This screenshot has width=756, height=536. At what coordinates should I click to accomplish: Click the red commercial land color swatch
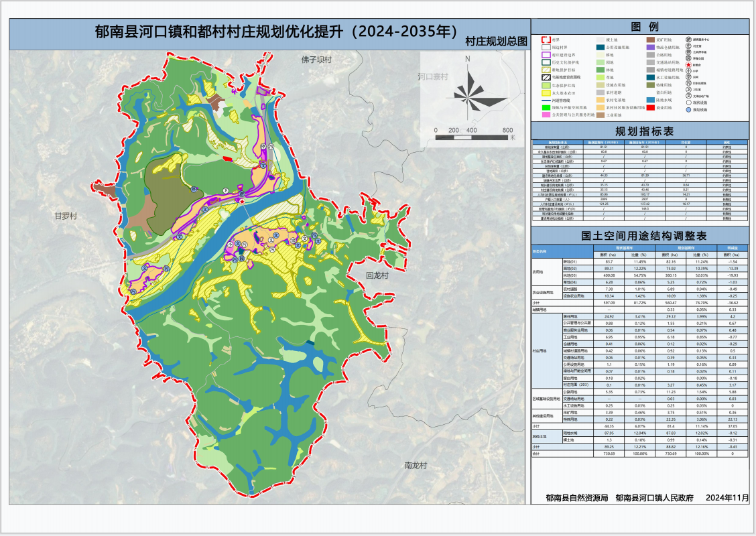(x=651, y=107)
